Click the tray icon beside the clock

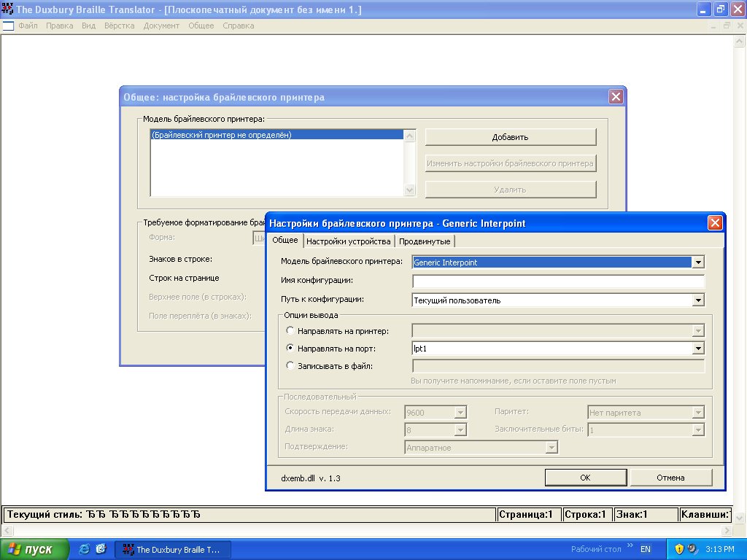coord(692,549)
